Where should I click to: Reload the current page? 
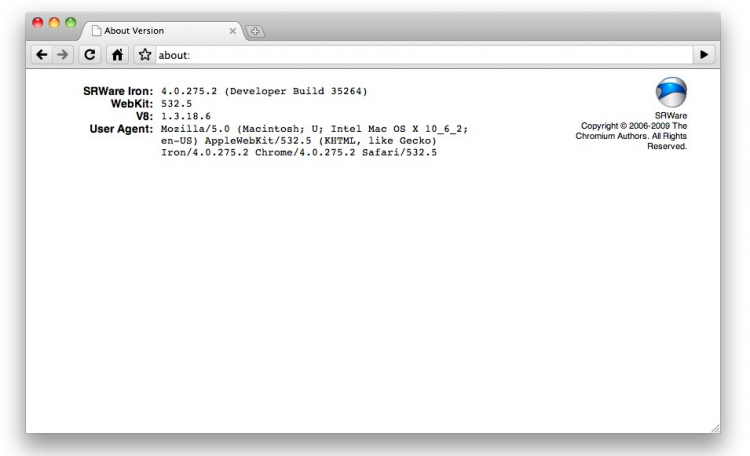pos(90,54)
